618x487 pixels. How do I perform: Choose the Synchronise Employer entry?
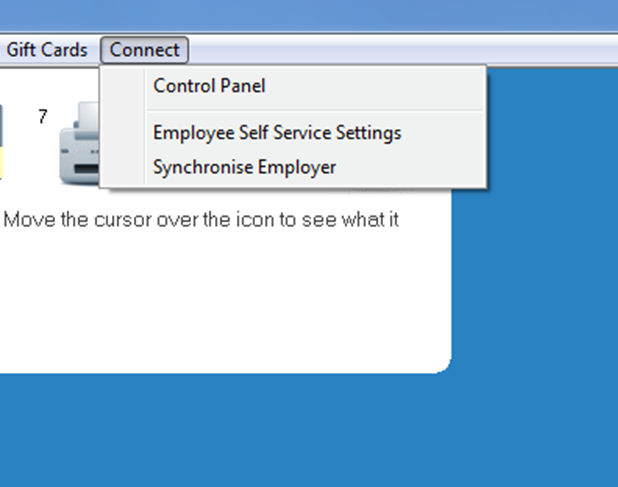pos(292,167)
